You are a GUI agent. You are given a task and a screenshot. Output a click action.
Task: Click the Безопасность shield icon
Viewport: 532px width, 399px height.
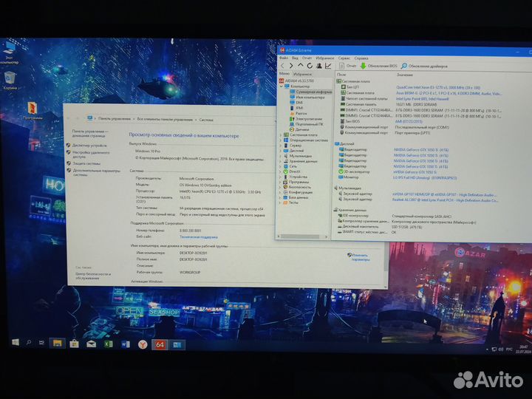[x=286, y=187]
